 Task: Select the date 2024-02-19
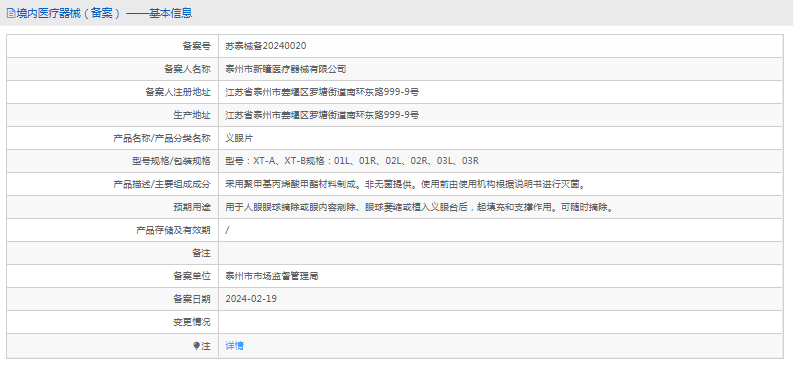(x=251, y=299)
